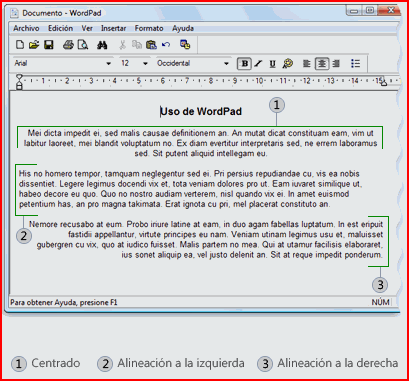This screenshot has height=381, width=409.
Task: Close the WordPad window
Action: [390, 10]
